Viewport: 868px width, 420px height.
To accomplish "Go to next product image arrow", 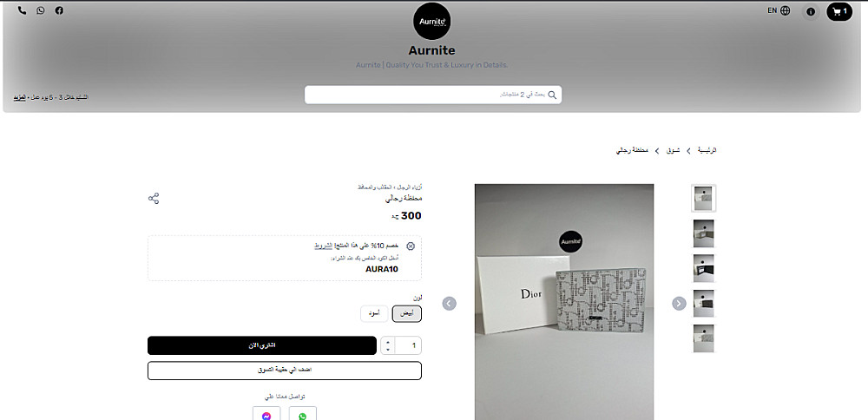I will pos(680,303).
